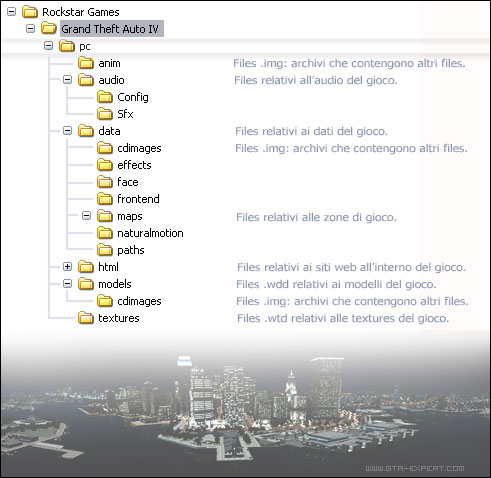491x478 pixels.
Task: Select the paths folder label
Action: (x=131, y=250)
